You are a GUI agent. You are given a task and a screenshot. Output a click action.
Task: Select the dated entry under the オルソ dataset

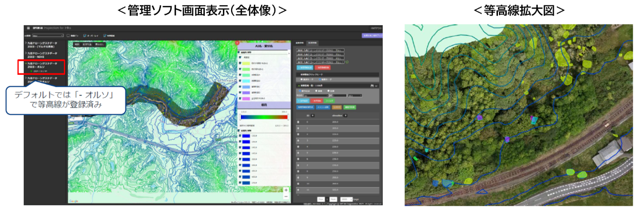point(39,71)
